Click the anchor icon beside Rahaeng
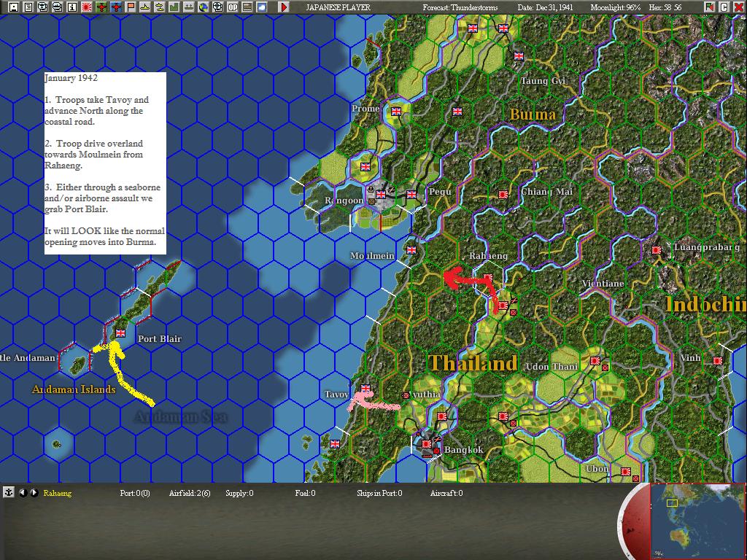 (x=9, y=492)
